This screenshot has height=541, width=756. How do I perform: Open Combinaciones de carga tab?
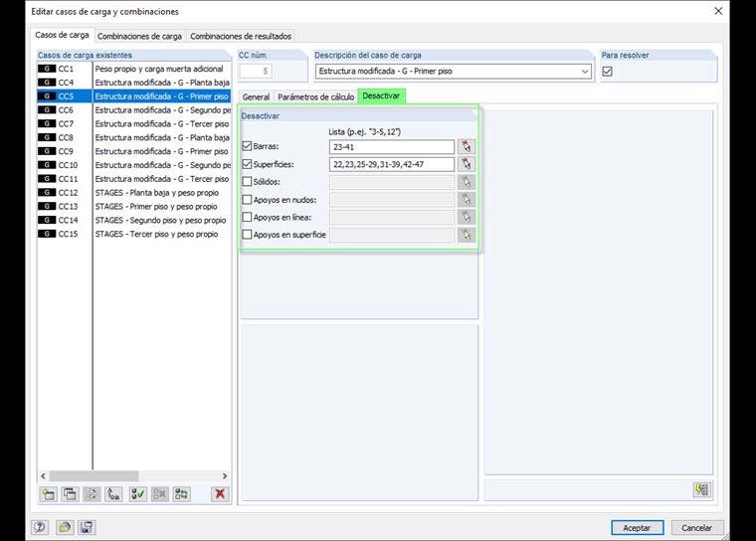139,36
